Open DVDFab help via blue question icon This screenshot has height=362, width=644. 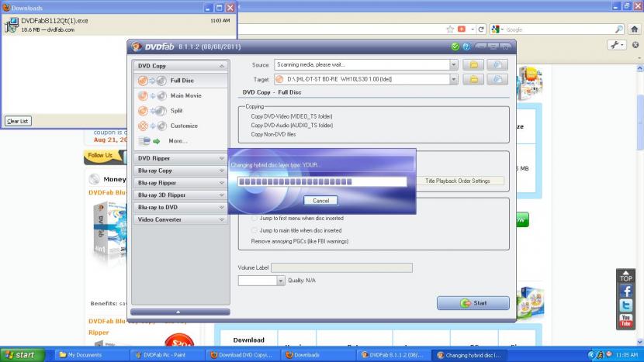pos(466,47)
